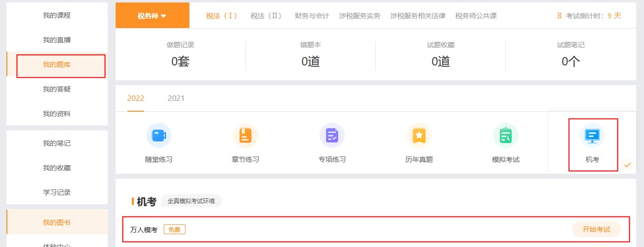This screenshot has width=644, height=247.
Task: Open the 随堂练习 video icon
Action: coord(158,135)
